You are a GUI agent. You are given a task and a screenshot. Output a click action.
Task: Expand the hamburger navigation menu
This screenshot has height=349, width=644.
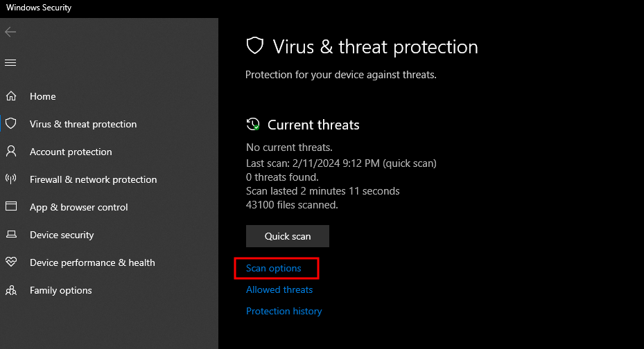pos(10,63)
